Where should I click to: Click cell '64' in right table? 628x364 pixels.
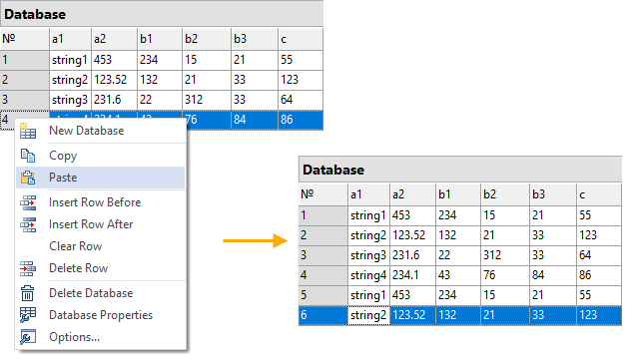click(600, 255)
